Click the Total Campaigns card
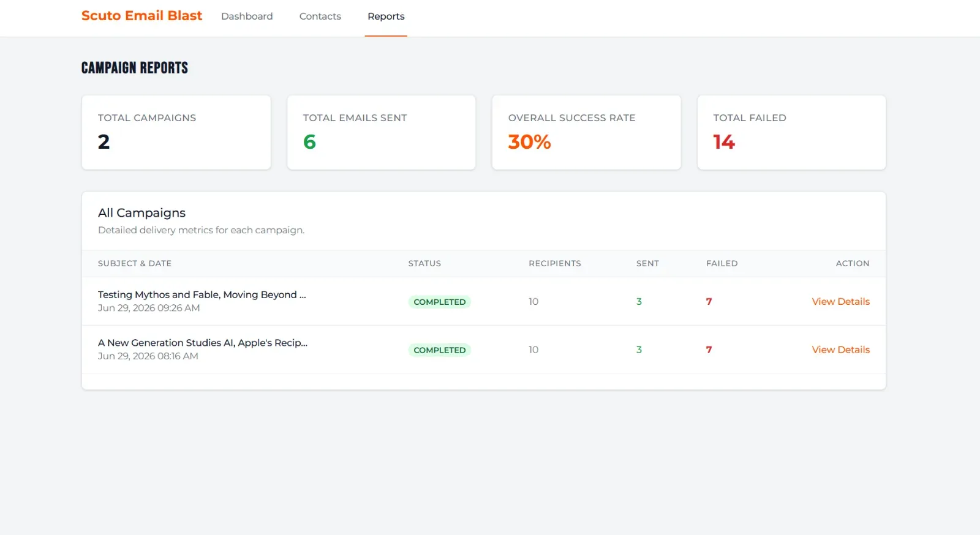 click(x=176, y=132)
